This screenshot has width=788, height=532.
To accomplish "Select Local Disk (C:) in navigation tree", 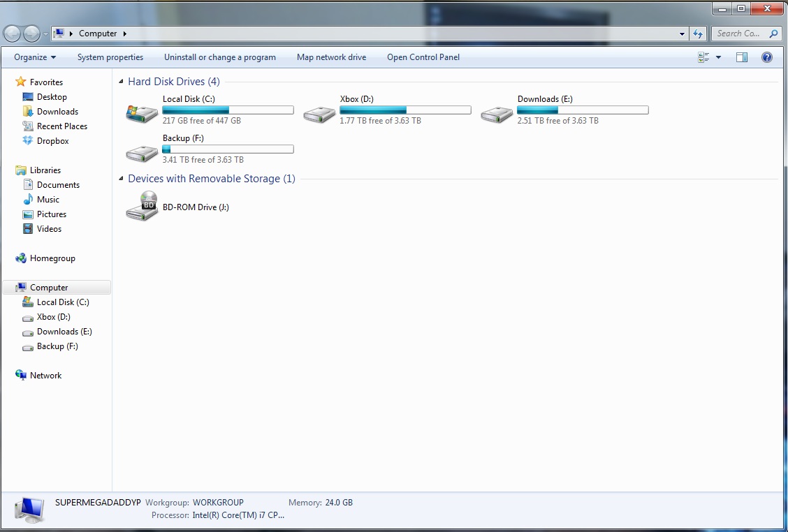I will [63, 302].
